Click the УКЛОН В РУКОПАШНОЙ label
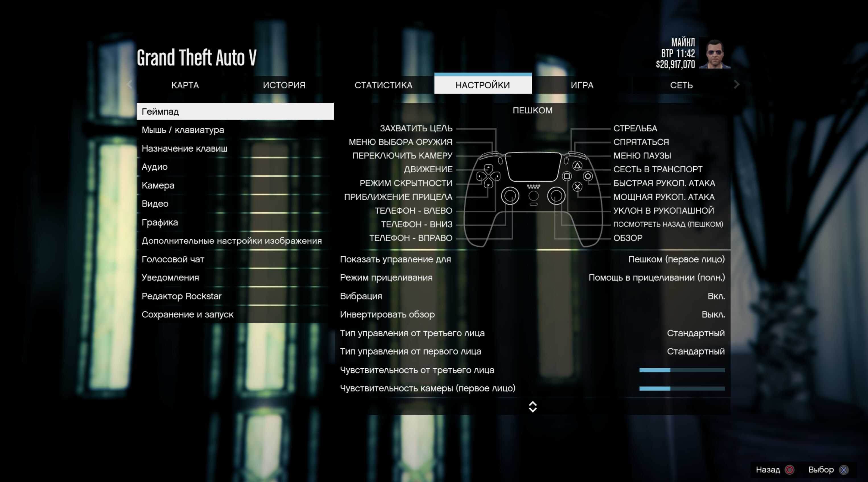This screenshot has width=868, height=482. (x=663, y=211)
